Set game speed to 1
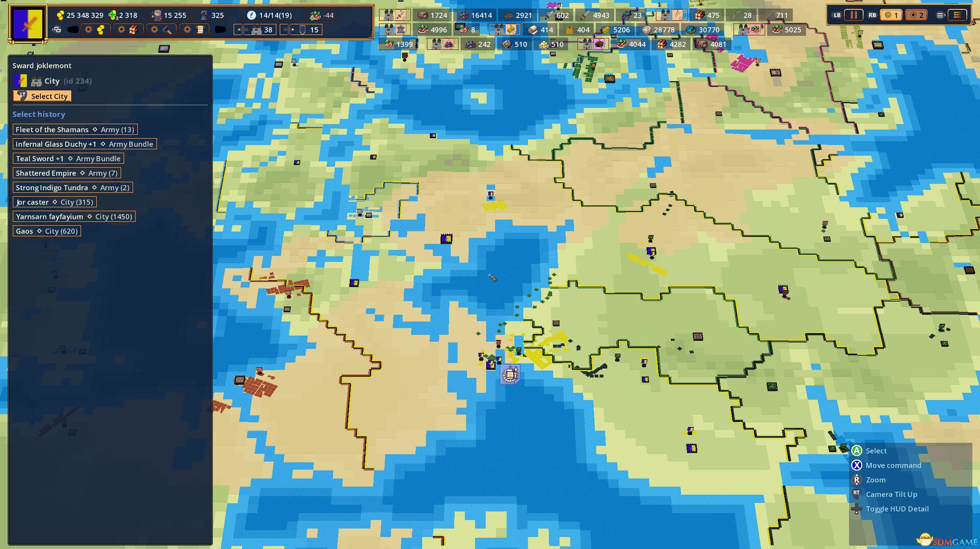 coord(891,15)
